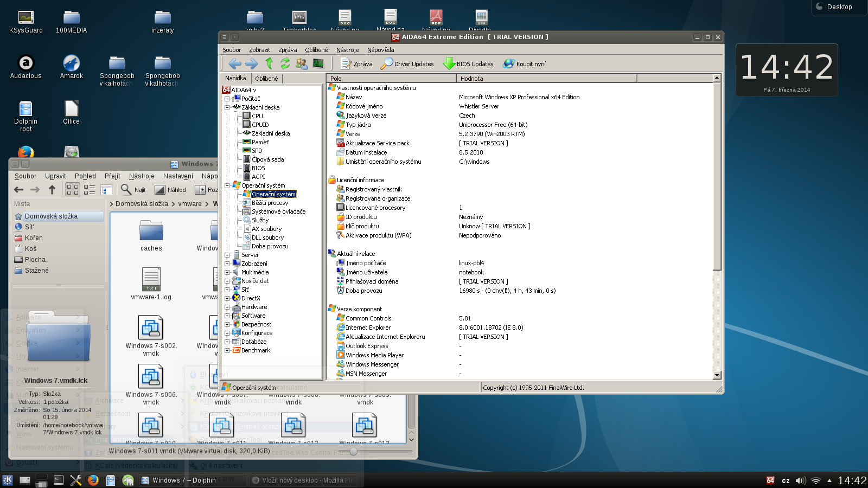Adjust Dolphin icon zoom slider
The image size is (868, 488).
pos(354,451)
